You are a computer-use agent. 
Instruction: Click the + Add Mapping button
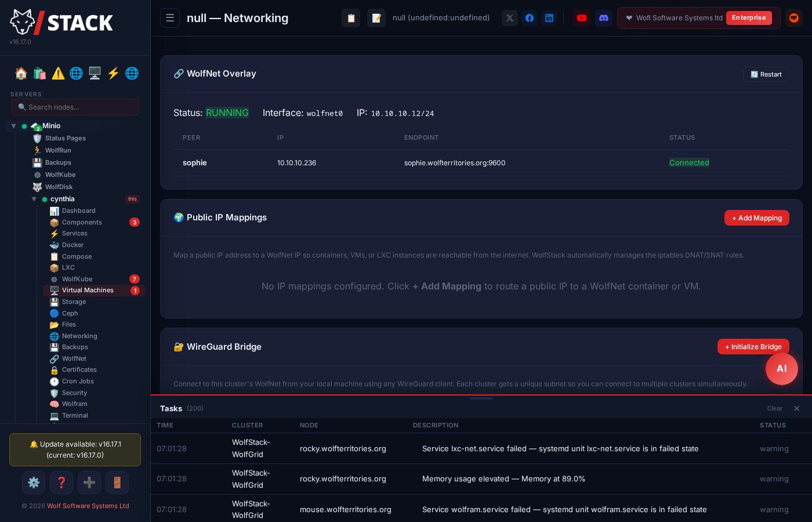click(x=757, y=218)
